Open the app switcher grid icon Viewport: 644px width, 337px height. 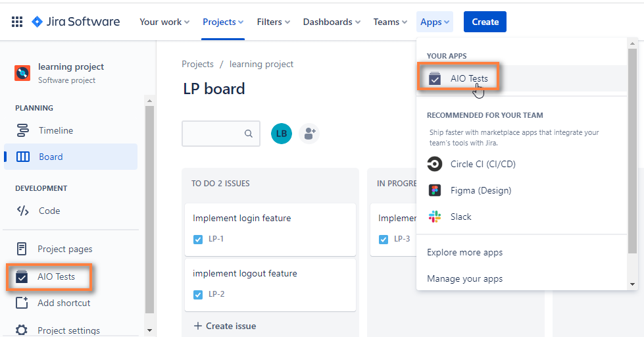pyautogui.click(x=17, y=22)
